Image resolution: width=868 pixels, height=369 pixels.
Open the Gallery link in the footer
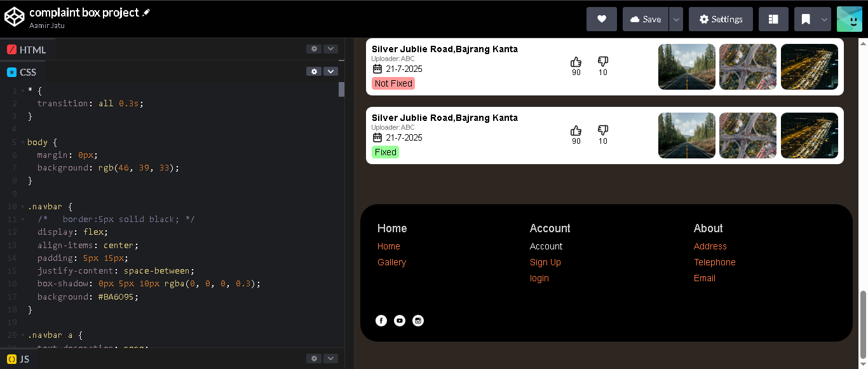(x=391, y=262)
